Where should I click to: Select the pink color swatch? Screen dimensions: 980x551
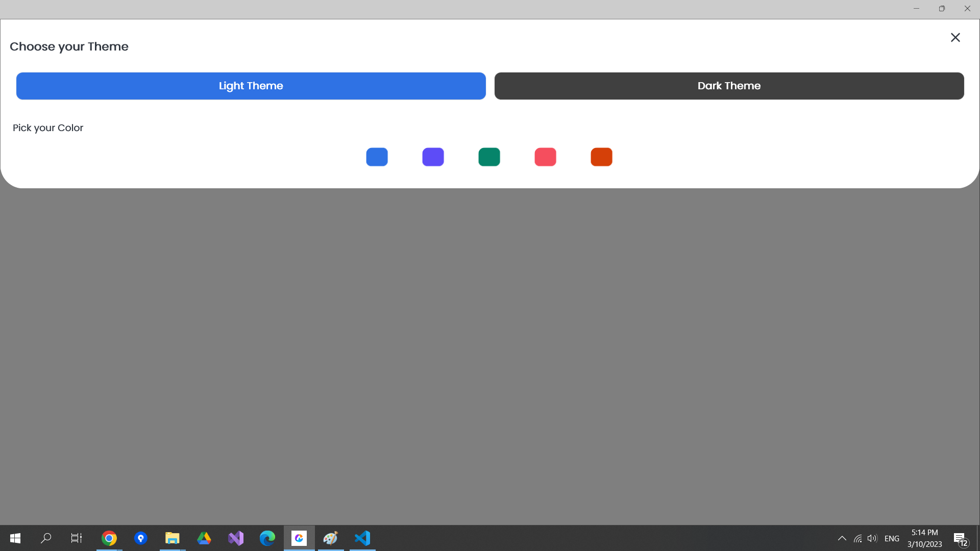pyautogui.click(x=546, y=157)
